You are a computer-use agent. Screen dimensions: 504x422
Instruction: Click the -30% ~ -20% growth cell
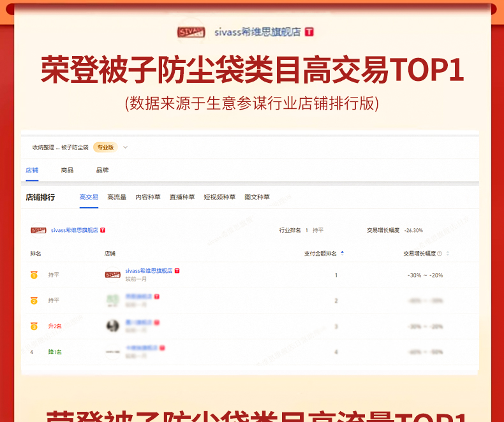pos(425,275)
